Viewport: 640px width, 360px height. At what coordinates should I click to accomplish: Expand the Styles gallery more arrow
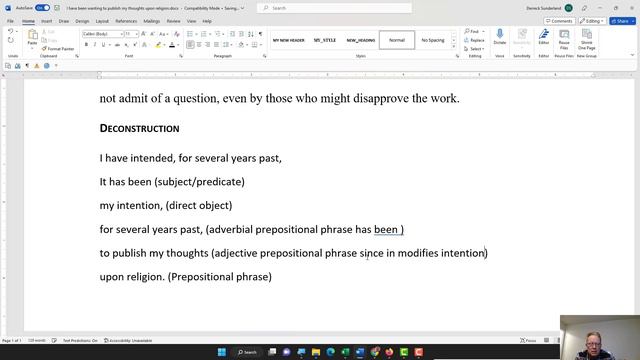point(453,47)
